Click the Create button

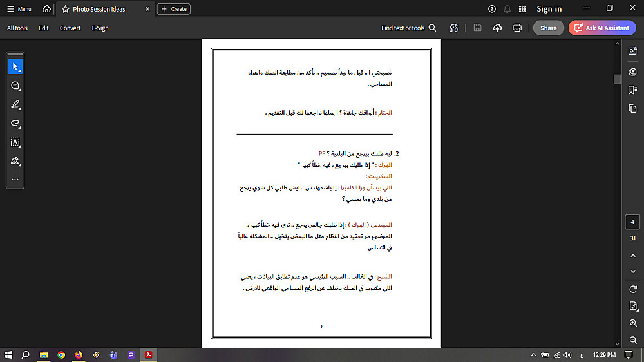[x=174, y=8]
